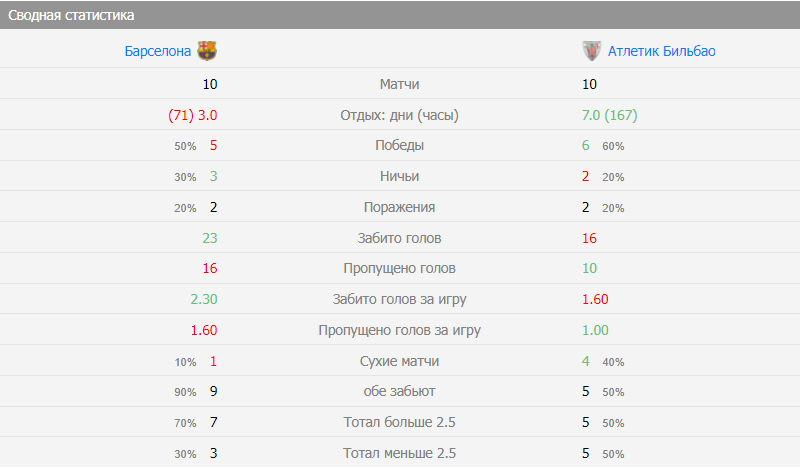Viewport: 800px width, 468px height.
Task: Open the Атлетик Бильбао team link
Action: click(x=660, y=51)
